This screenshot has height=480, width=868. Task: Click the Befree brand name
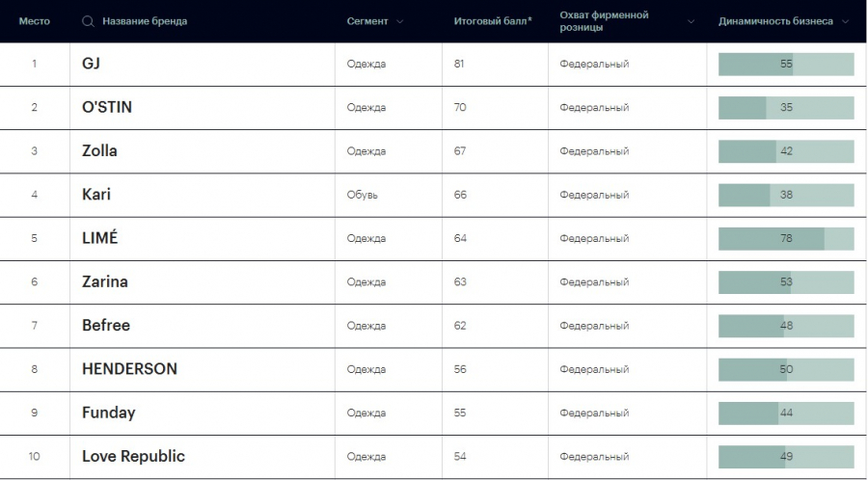(106, 326)
